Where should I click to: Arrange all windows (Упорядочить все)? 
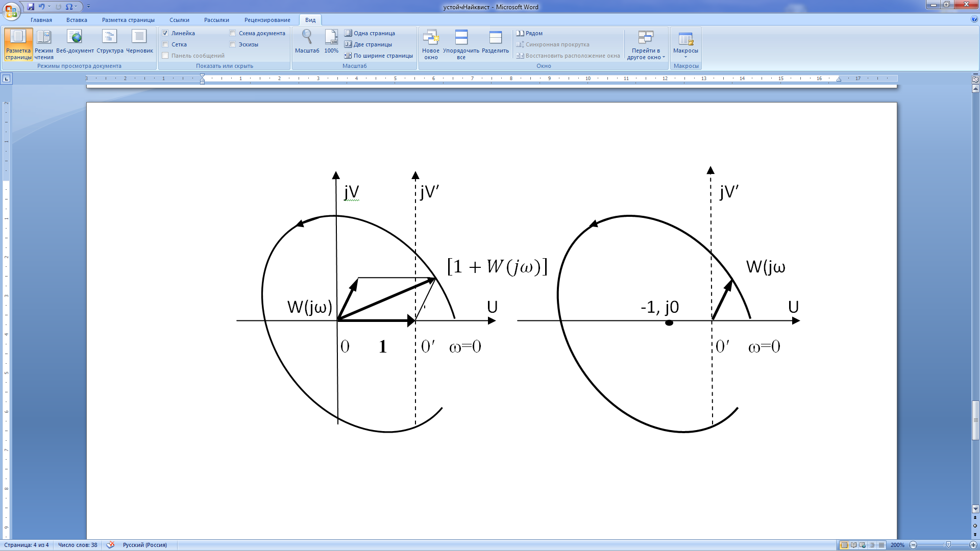pos(461,44)
